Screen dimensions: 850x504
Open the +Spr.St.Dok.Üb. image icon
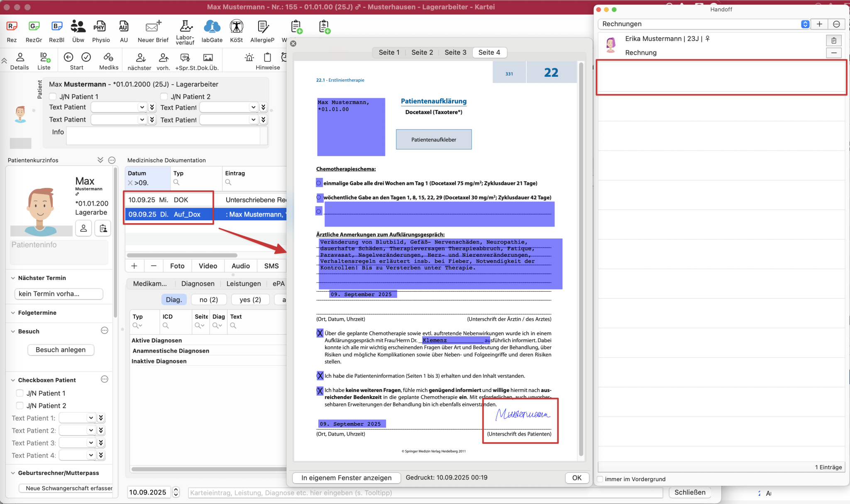pyautogui.click(x=208, y=57)
